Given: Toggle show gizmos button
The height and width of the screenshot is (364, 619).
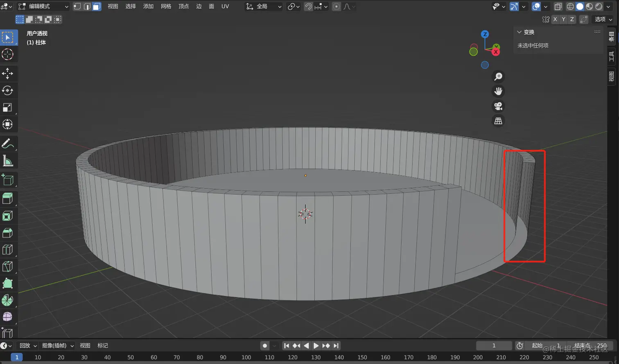Looking at the screenshot, I should click(x=514, y=6).
